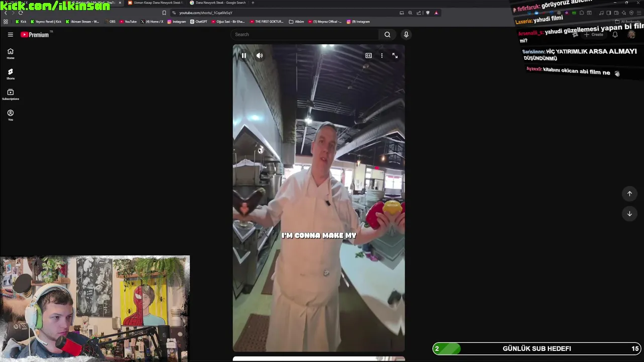Open the YouTube account avatar menu
This screenshot has width=644, height=362.
(x=631, y=35)
